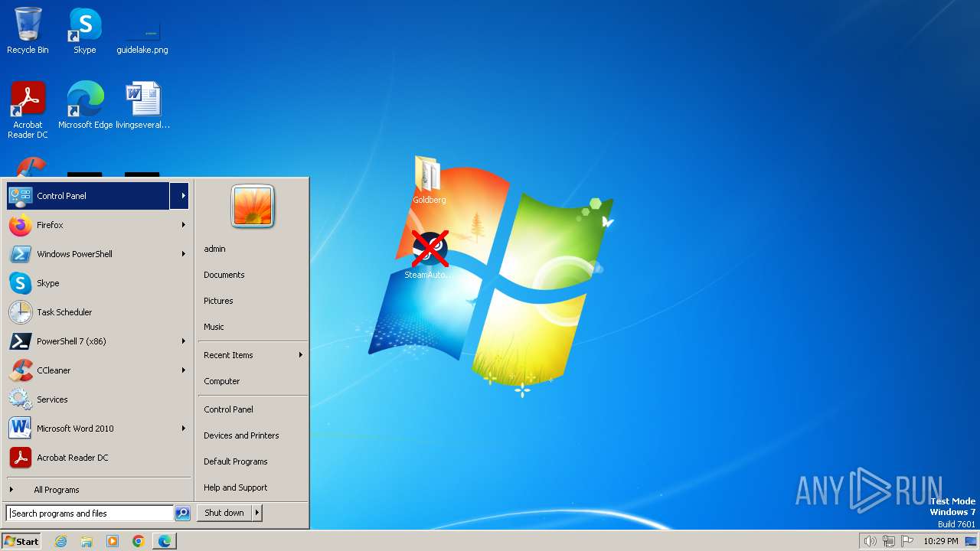
Task: Expand Firefox jump list arrow
Action: coord(183,225)
